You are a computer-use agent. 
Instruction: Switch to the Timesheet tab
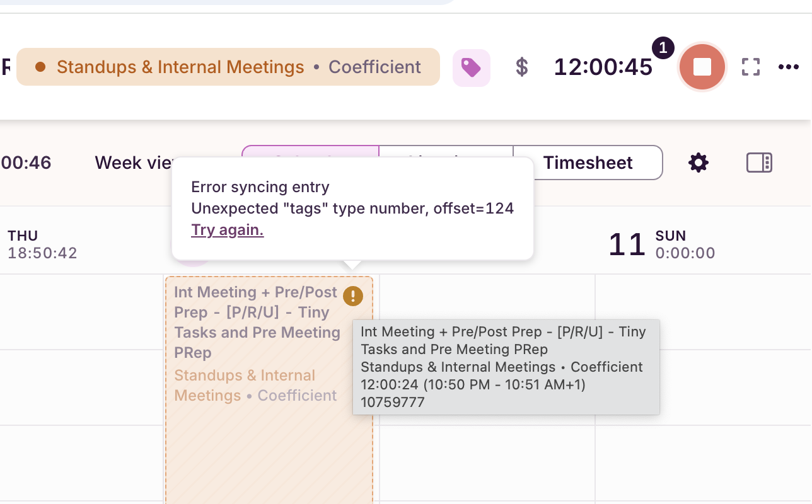pyautogui.click(x=588, y=163)
